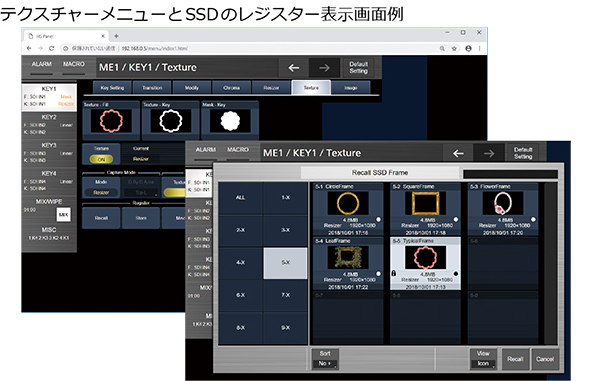Toggle white dot on 5-4 LeafFrame
The height and width of the screenshot is (381, 592).
coord(378,274)
